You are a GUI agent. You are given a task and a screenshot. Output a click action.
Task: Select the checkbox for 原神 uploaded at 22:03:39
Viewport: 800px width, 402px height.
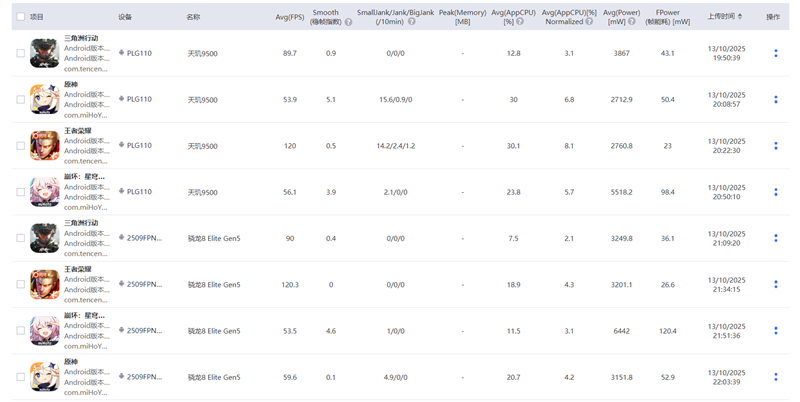[x=21, y=377]
